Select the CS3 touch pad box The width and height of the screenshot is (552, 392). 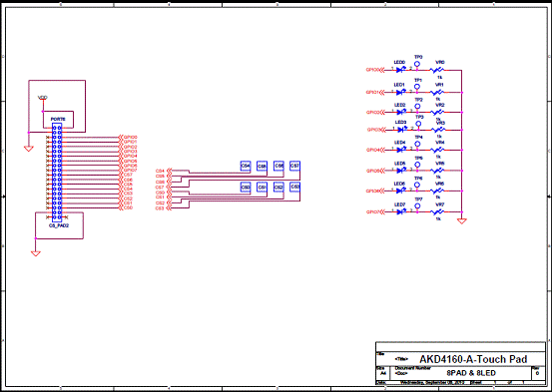pyautogui.click(x=295, y=187)
